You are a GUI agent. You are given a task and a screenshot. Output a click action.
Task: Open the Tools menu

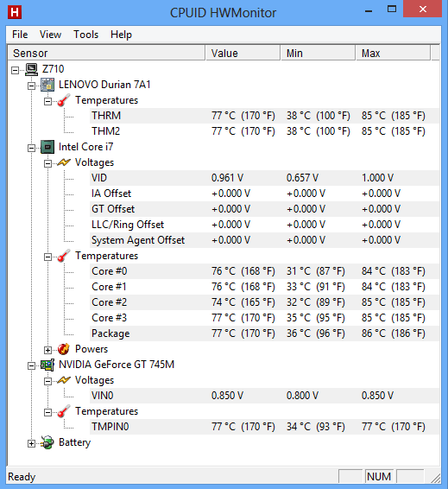pyautogui.click(x=86, y=35)
